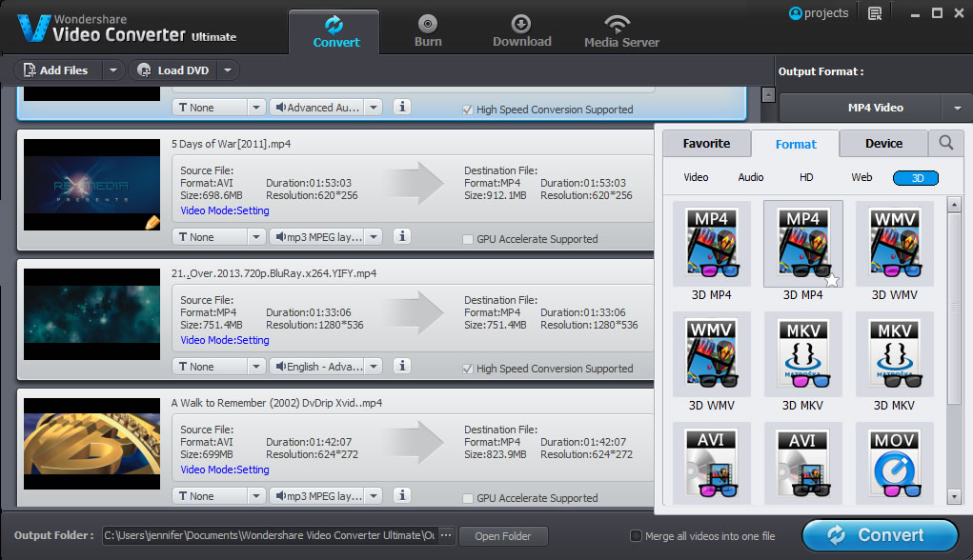Open the format search magnifier
The image size is (973, 560).
pos(945,143)
